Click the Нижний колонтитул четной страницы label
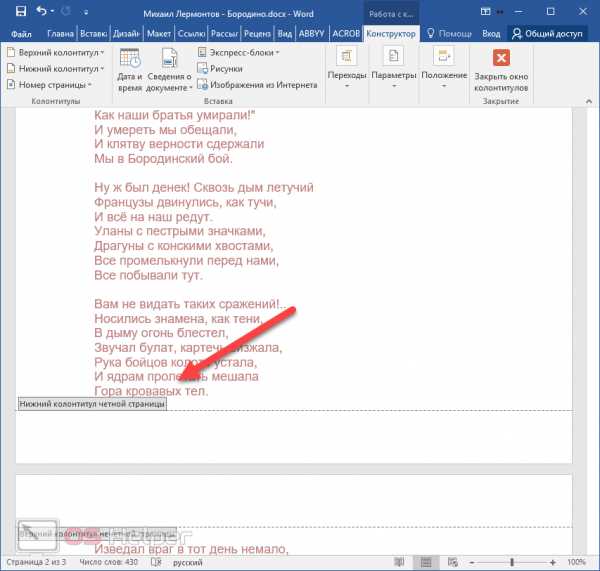This screenshot has width=600, height=571. [92, 404]
